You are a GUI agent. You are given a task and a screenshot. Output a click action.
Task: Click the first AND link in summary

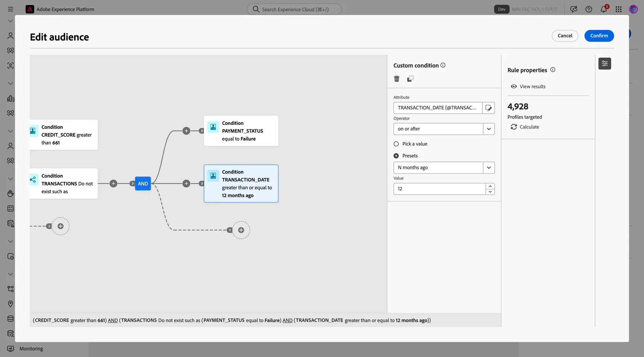click(113, 320)
